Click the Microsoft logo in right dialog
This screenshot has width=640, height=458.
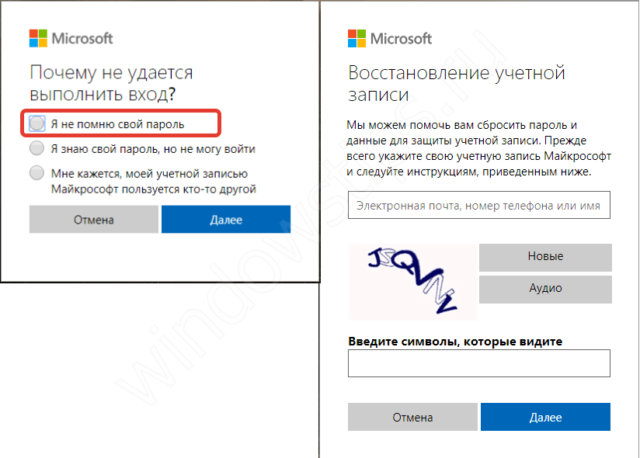(390, 38)
